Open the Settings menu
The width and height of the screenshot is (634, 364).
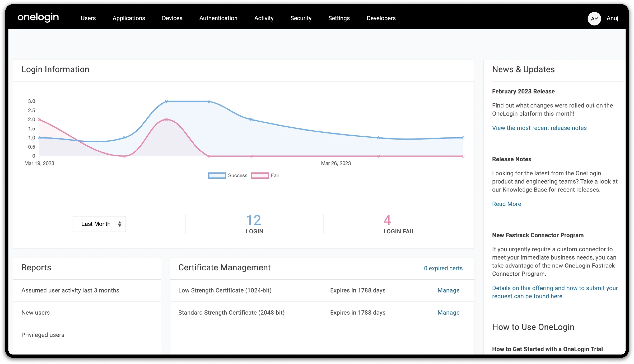(x=339, y=18)
